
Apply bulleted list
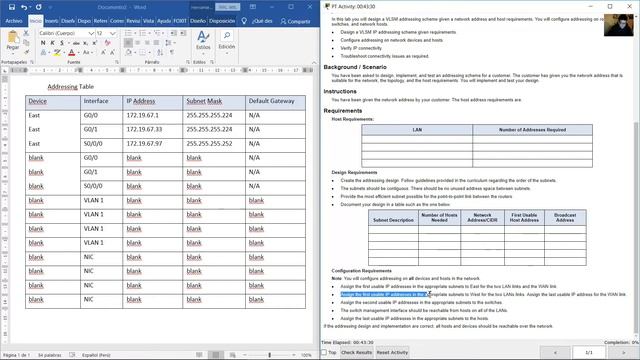coord(128,33)
